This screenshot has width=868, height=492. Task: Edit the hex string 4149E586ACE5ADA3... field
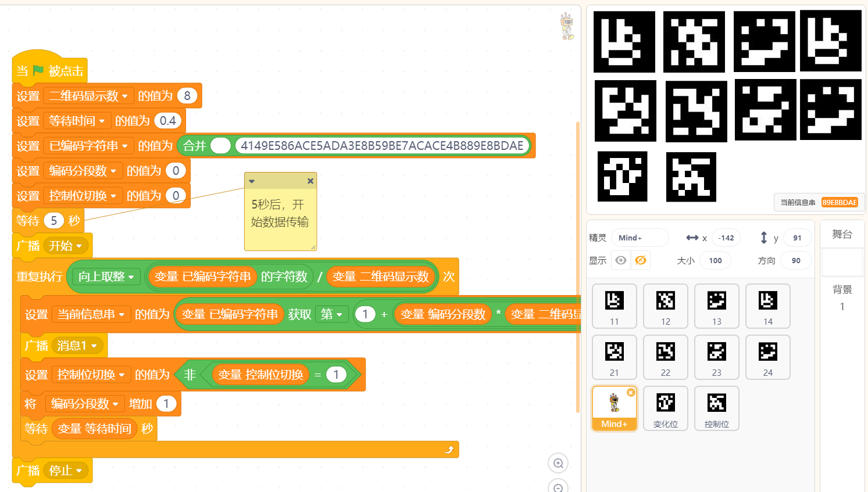(x=382, y=146)
